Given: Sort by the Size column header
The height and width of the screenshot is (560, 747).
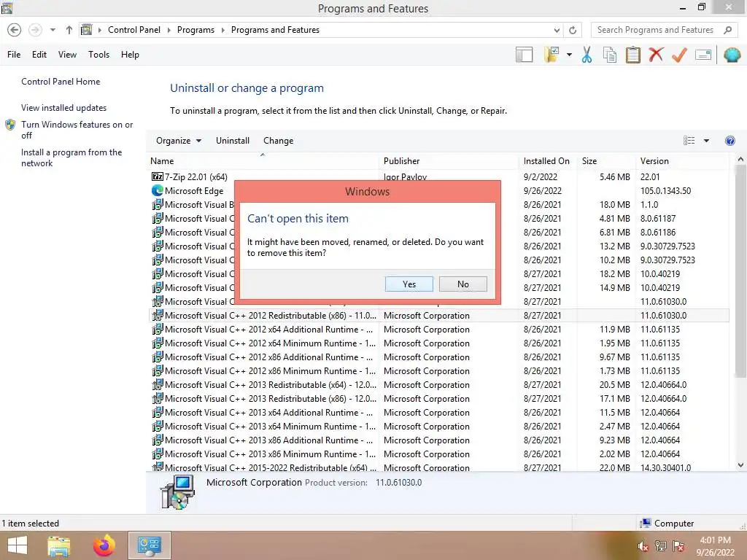Looking at the screenshot, I should [606, 161].
